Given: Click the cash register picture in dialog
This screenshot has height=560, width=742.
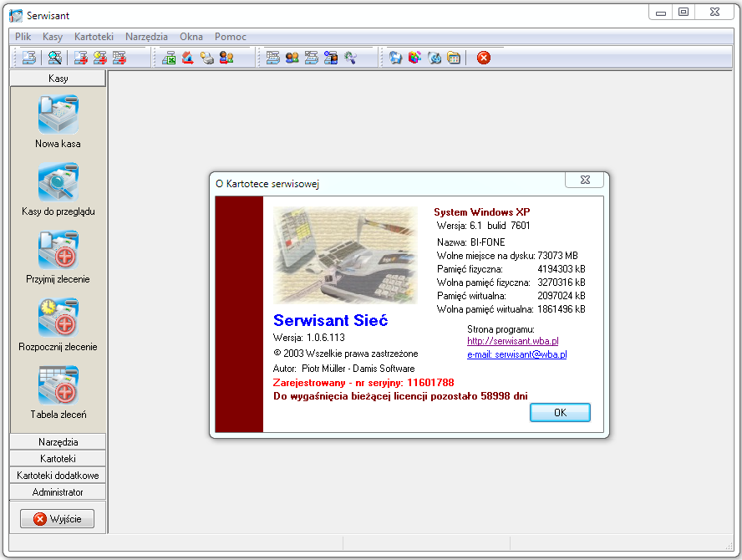Looking at the screenshot, I should (345, 255).
